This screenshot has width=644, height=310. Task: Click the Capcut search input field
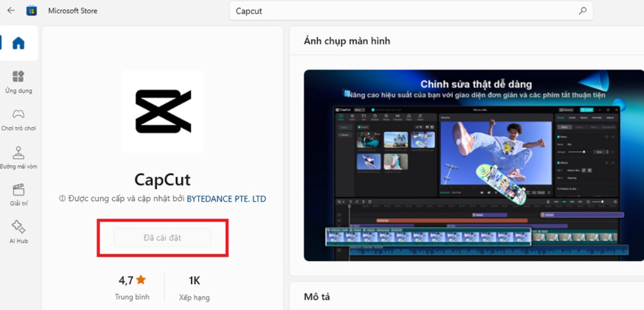pyautogui.click(x=401, y=11)
